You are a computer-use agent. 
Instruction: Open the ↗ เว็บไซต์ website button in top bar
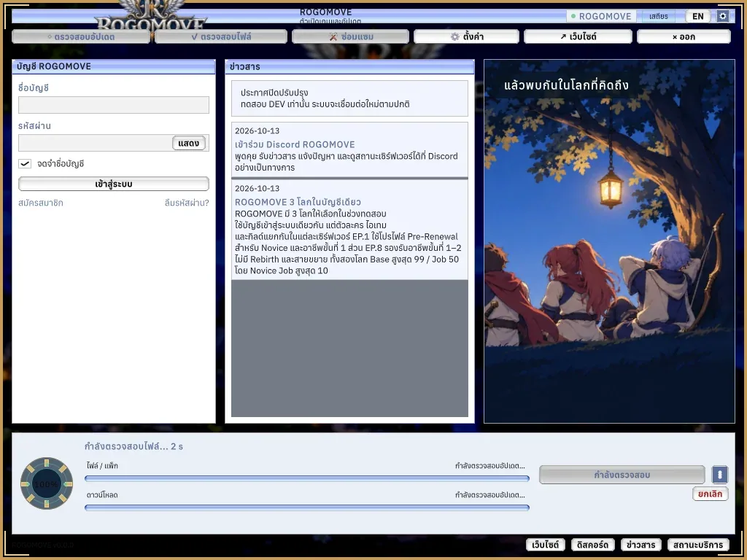coord(578,36)
